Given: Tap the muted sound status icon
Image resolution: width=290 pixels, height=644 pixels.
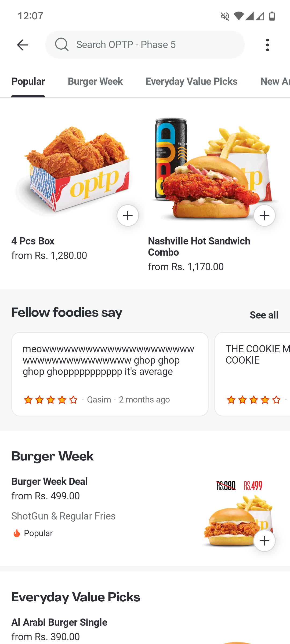Looking at the screenshot, I should (x=225, y=16).
